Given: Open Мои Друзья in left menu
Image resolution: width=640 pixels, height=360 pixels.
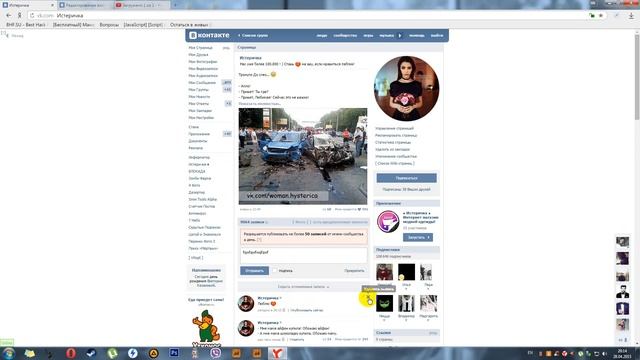Looking at the screenshot, I should pyautogui.click(x=198, y=55).
